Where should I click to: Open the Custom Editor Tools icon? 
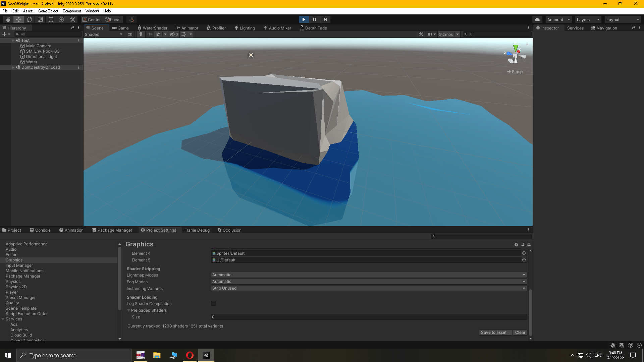point(72,19)
